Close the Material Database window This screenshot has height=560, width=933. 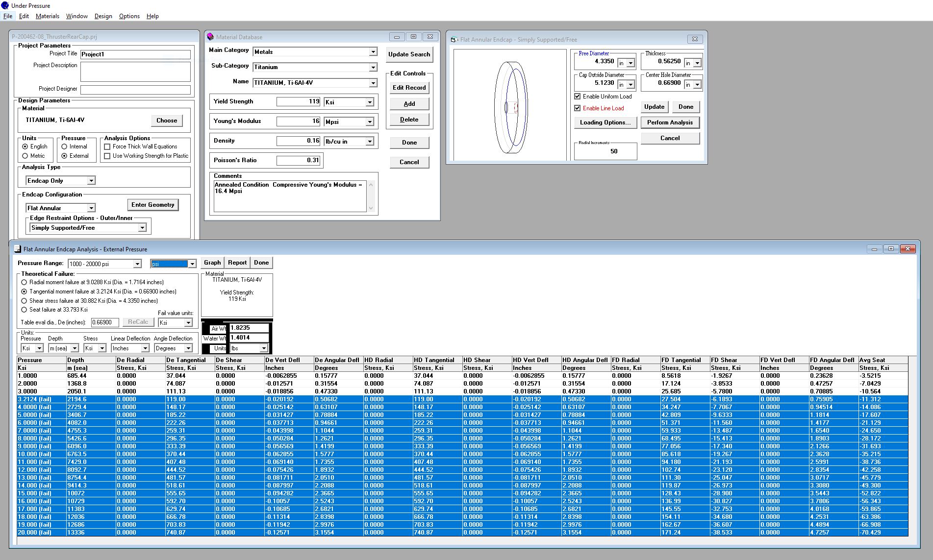tap(430, 37)
